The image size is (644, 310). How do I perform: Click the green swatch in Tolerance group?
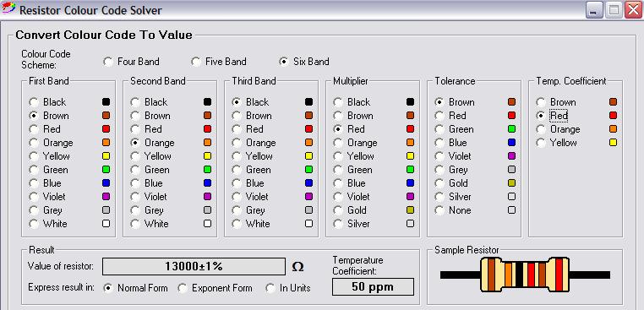click(x=511, y=129)
